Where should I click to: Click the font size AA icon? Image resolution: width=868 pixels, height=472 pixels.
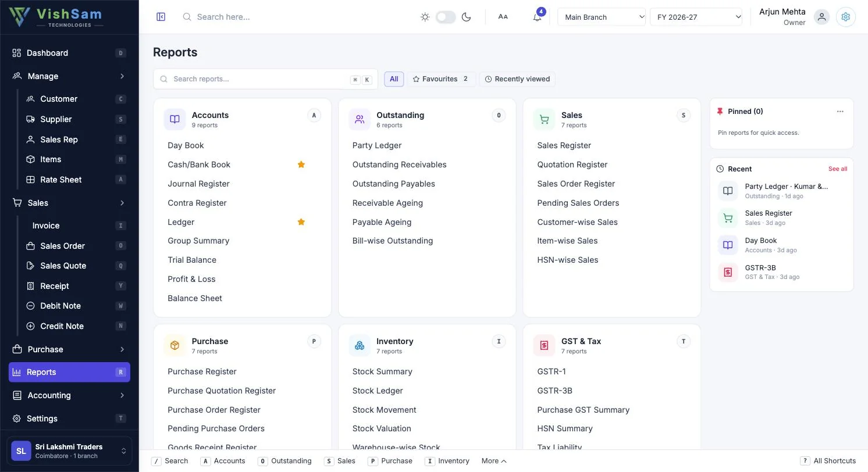[x=503, y=17]
